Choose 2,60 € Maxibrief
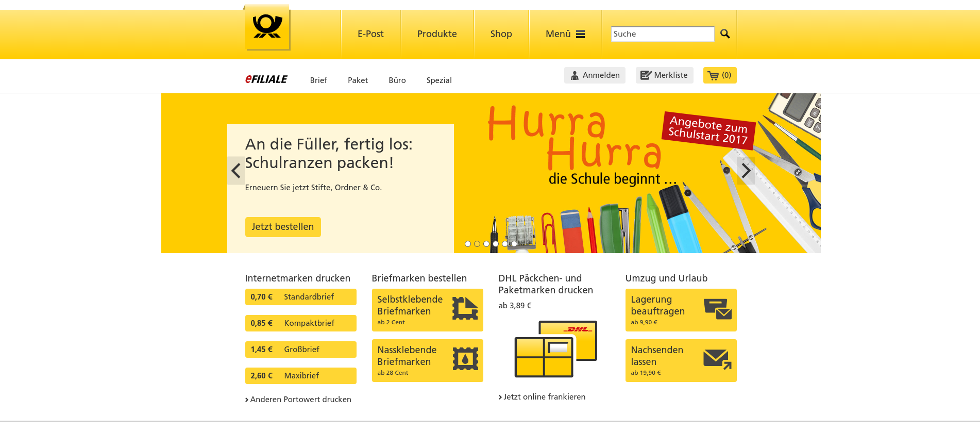Viewport: 980px width, 432px height. (x=301, y=376)
